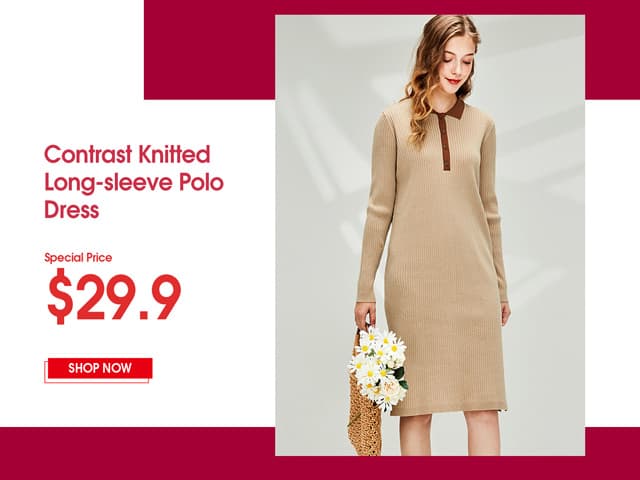The height and width of the screenshot is (480, 640).
Task: Open the model product photo
Action: [x=430, y=235]
